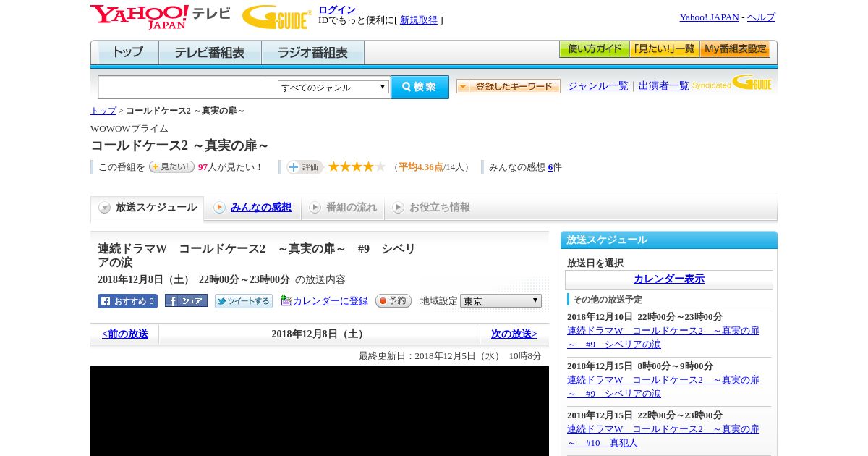The image size is (868, 456).
Task: Open the 地域設定 東京 region dropdown
Action: pyautogui.click(x=501, y=300)
